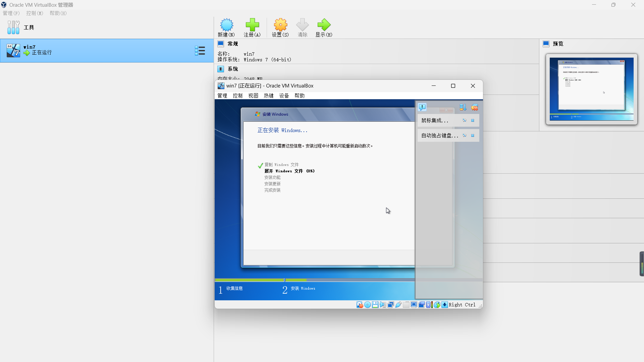This screenshot has width=644, height=362.
Task: Click stage 1 收集信息 label in guest
Action: click(x=234, y=288)
